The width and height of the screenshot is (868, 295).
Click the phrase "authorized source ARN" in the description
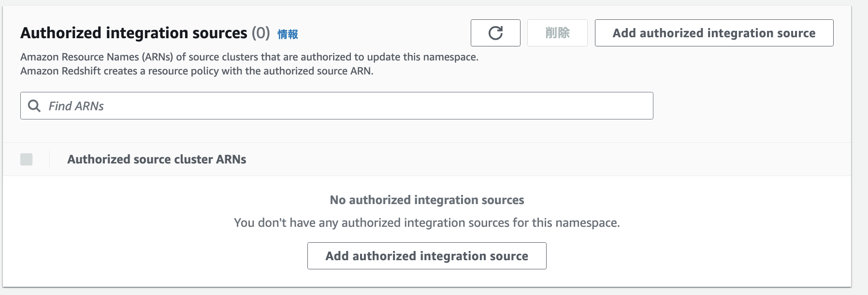(x=318, y=71)
